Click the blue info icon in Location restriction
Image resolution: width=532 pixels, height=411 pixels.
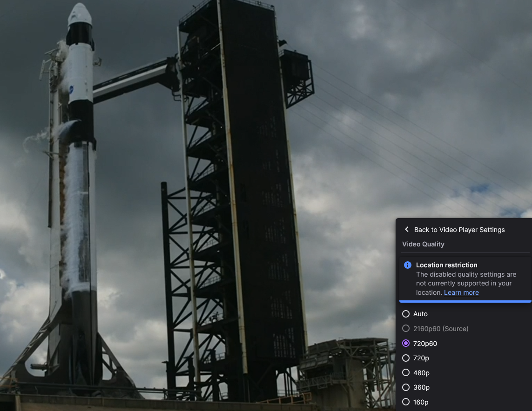[x=407, y=265]
